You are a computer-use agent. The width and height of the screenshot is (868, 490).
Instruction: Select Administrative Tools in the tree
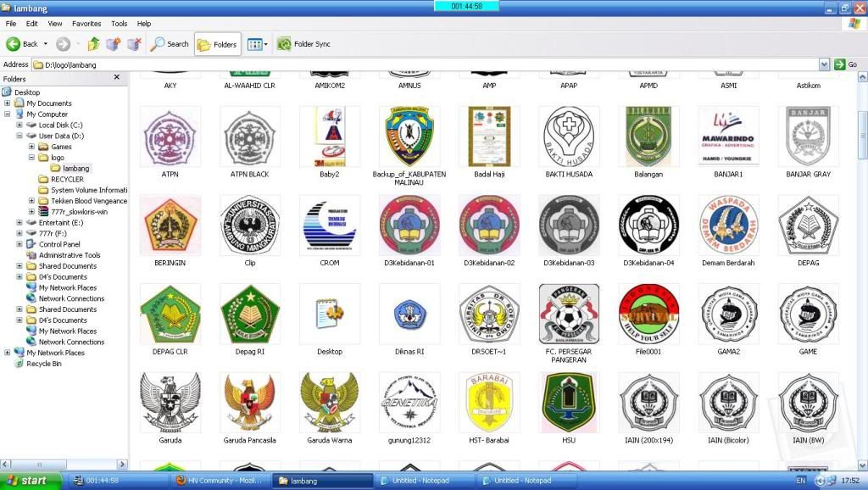[x=70, y=255]
